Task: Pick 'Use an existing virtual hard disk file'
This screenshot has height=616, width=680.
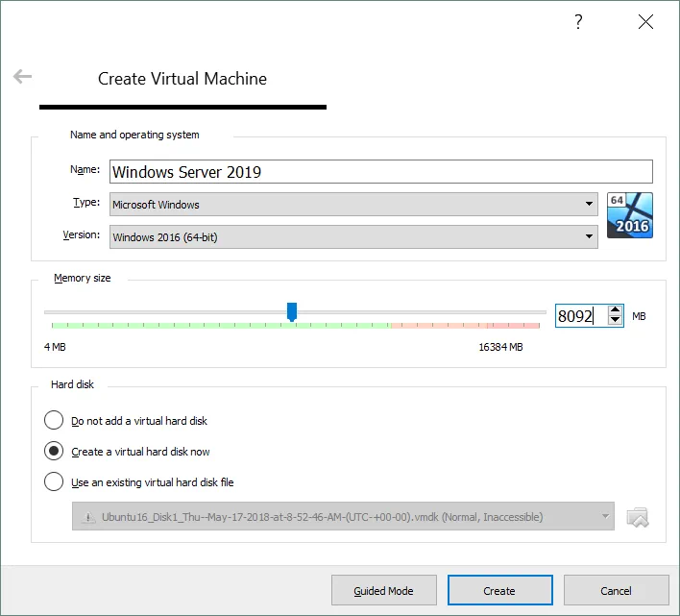Action: pos(55,482)
